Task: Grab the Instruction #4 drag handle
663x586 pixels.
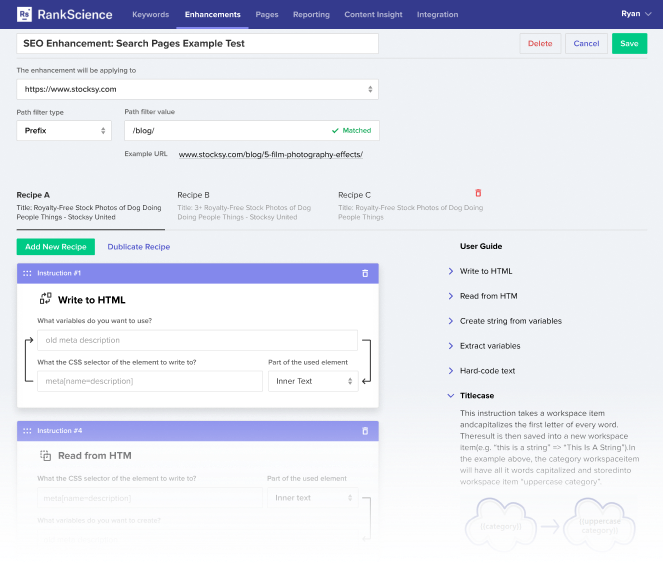Action: point(27,431)
